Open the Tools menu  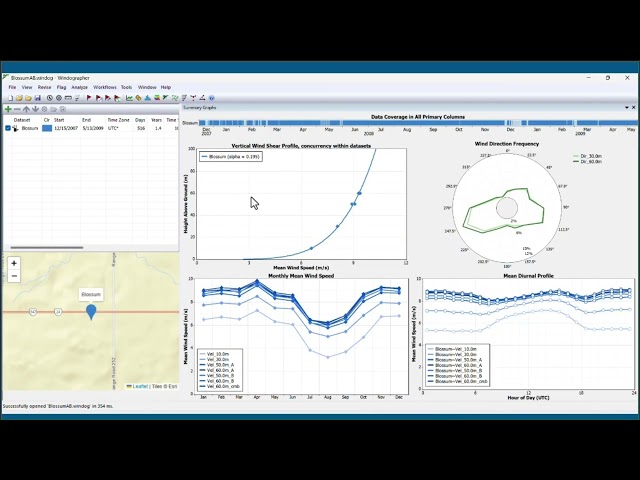127,87
